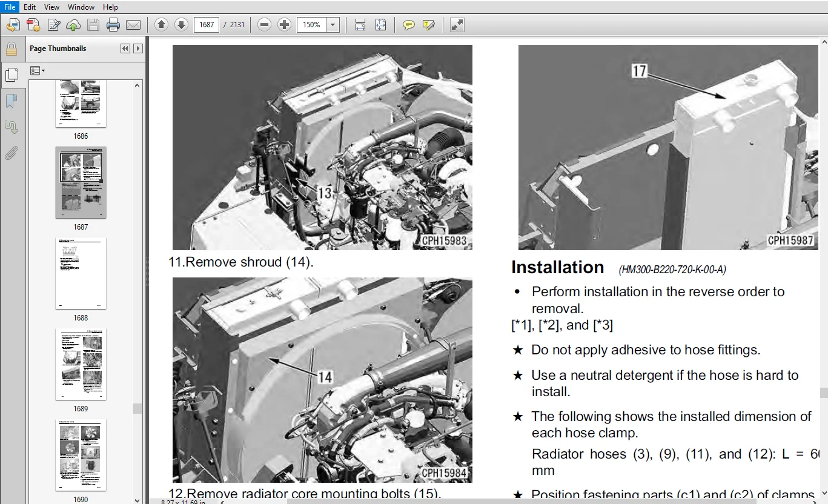Click the thumbnails panel scrollbar handle

coord(137,408)
